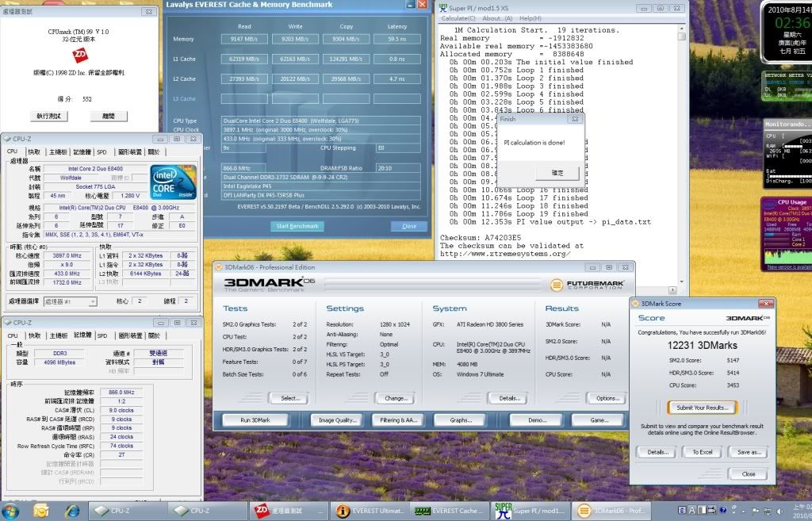Click the 3897.0 MHz core speed value

click(67, 256)
